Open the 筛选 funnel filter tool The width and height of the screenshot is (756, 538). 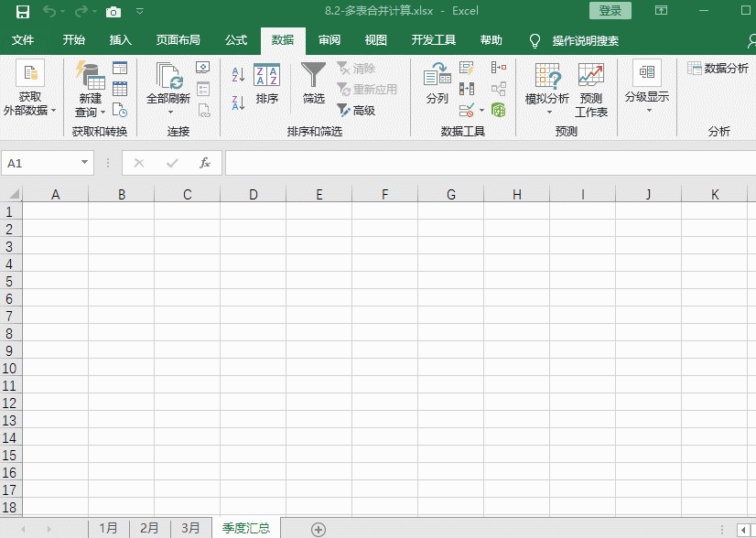coord(313,84)
